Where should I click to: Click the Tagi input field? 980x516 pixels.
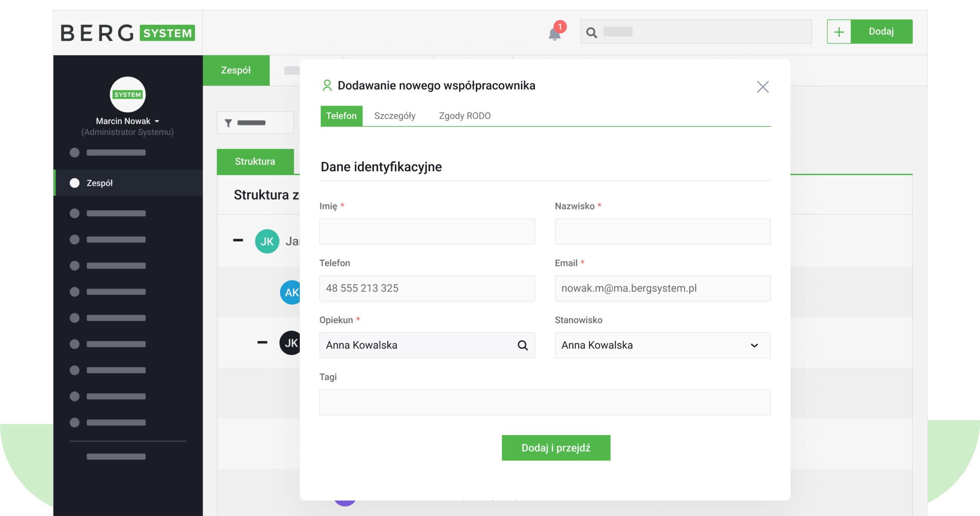(x=545, y=402)
